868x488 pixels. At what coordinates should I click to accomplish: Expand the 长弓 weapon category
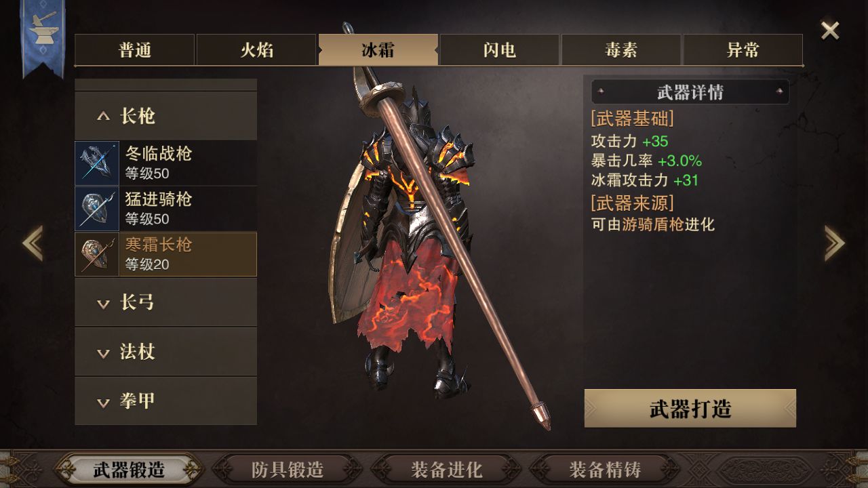(165, 302)
